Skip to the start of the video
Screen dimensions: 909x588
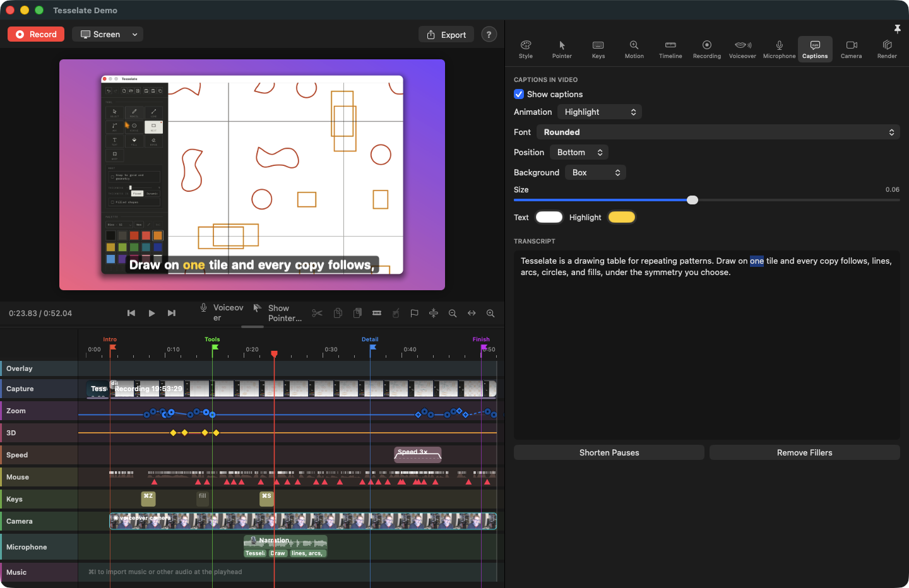(131, 313)
